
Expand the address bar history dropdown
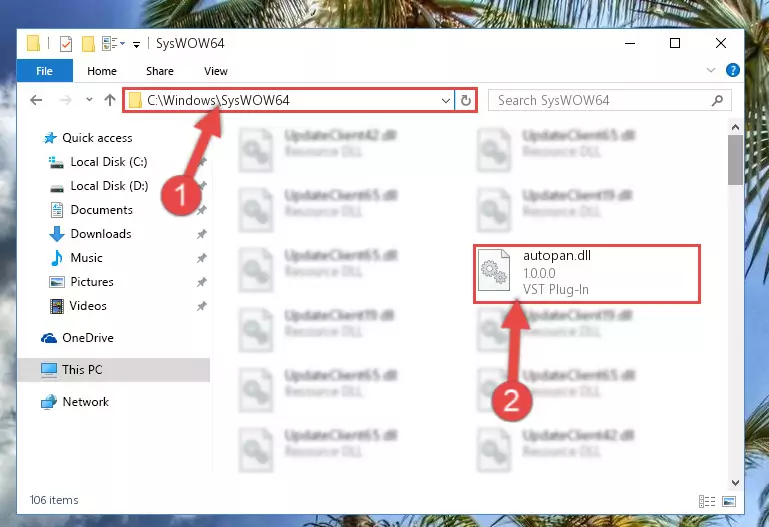tap(446, 100)
